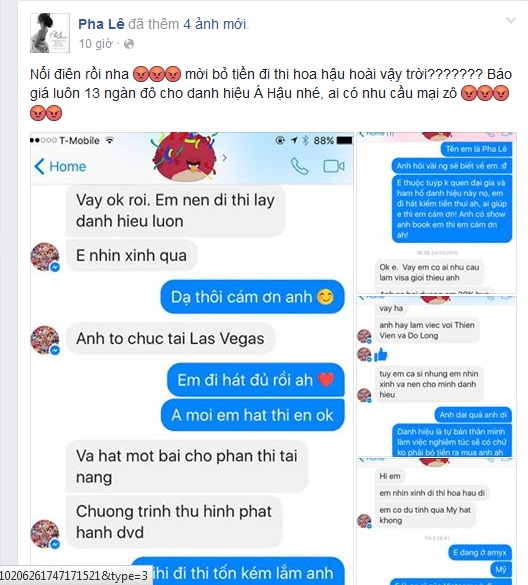528x585 pixels.
Task: Click sender avatar beside 'E nhin xinh qua'
Action: point(45,257)
